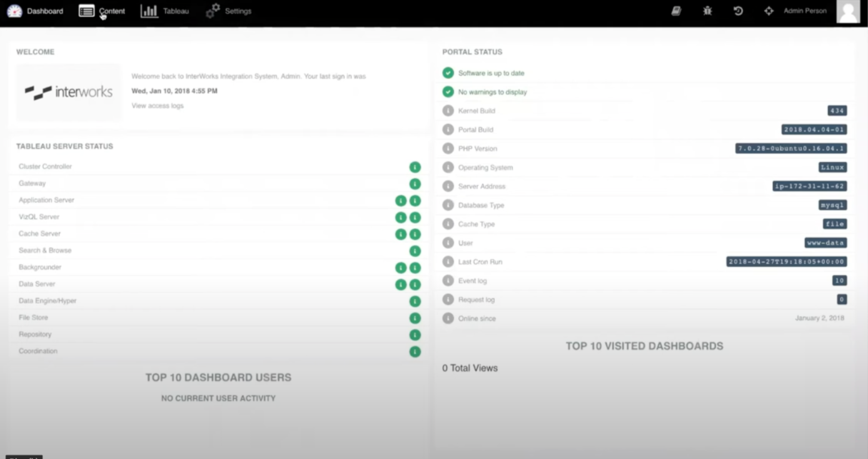The image size is (868, 459).
Task: Click the Application Server row label
Action: tap(46, 200)
